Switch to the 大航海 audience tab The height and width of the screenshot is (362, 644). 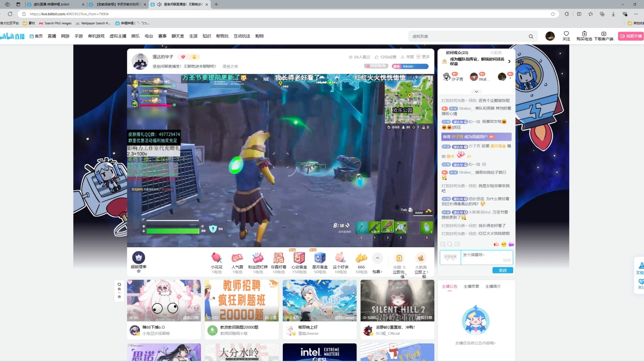click(x=496, y=53)
